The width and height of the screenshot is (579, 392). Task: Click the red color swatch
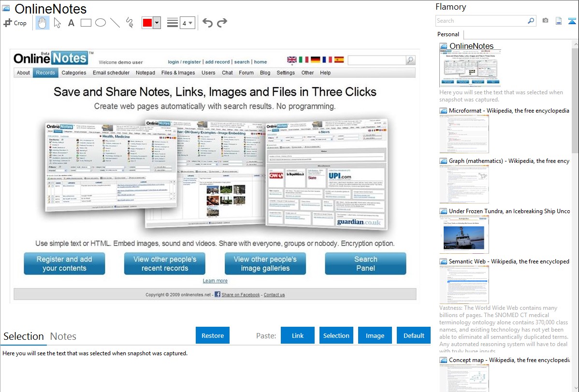[x=147, y=23]
